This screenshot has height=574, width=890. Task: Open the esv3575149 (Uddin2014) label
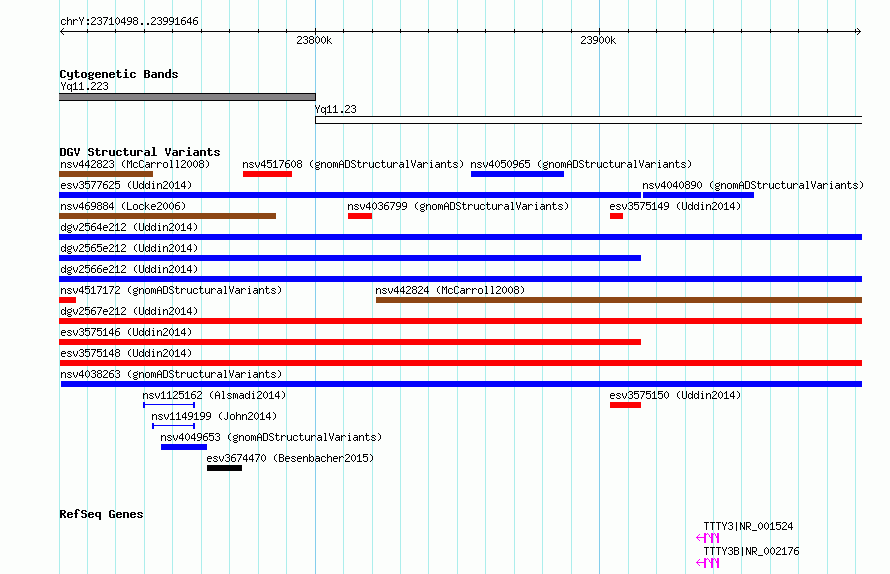point(675,206)
